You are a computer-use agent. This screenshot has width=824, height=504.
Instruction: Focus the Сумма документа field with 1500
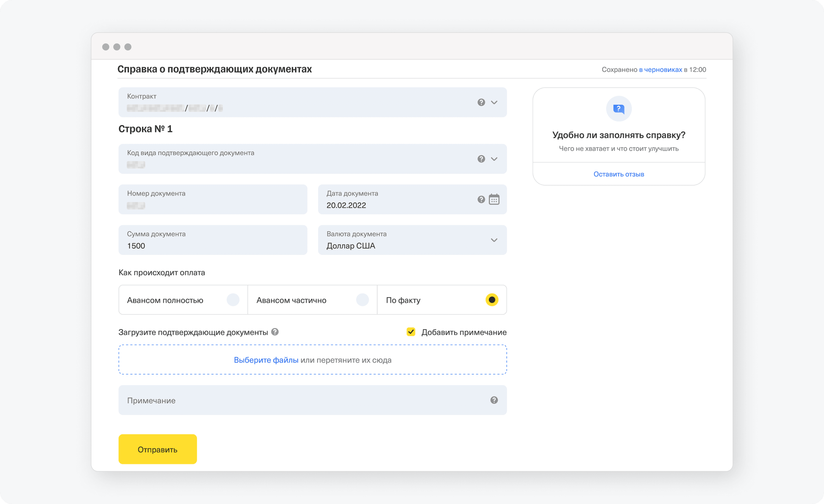tap(213, 240)
